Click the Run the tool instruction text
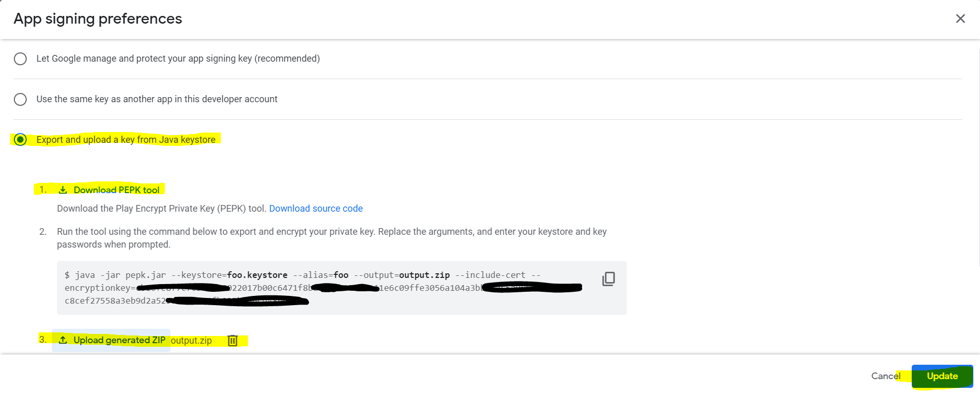 tap(331, 232)
